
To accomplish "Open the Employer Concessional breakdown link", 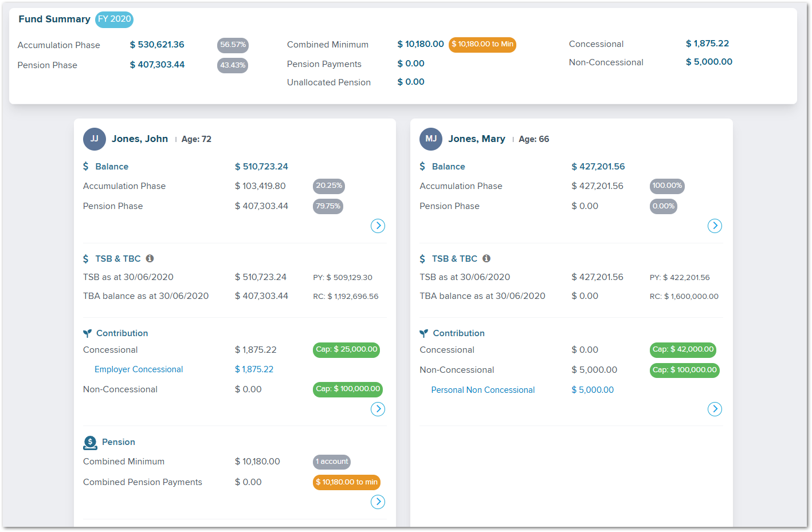I will 139,369.
